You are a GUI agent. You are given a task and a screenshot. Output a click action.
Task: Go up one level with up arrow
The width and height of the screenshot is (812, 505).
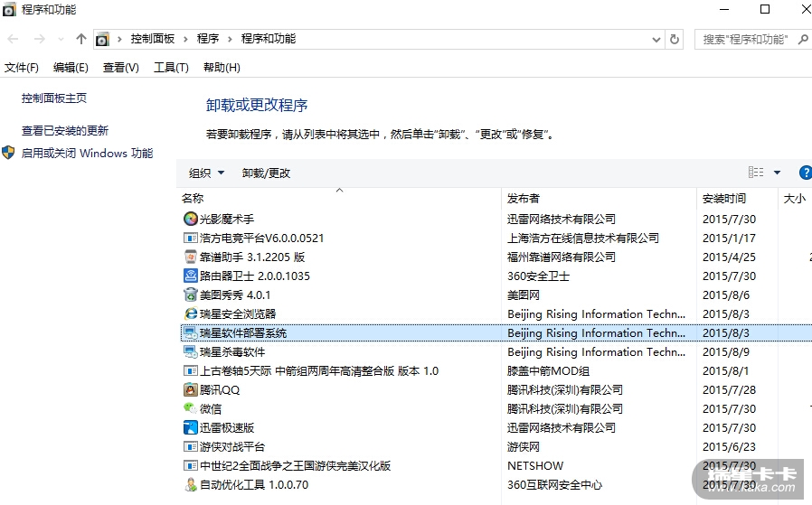(81, 39)
